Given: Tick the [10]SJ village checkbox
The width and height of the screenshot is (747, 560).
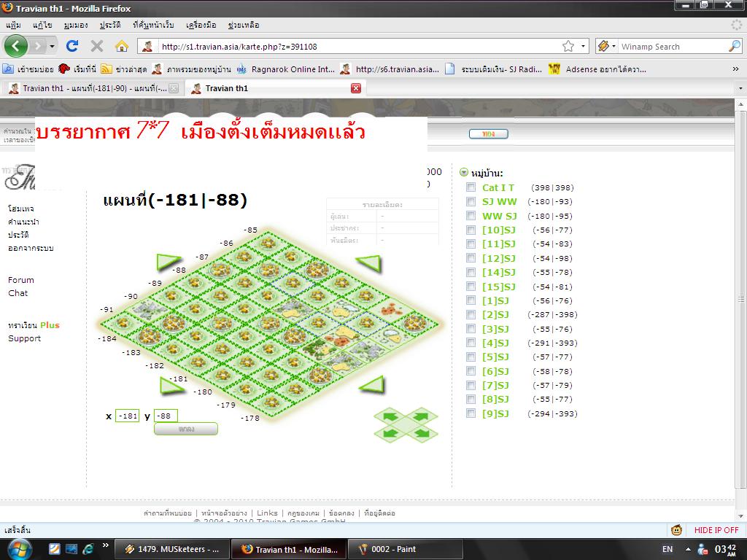Looking at the screenshot, I should [x=471, y=230].
